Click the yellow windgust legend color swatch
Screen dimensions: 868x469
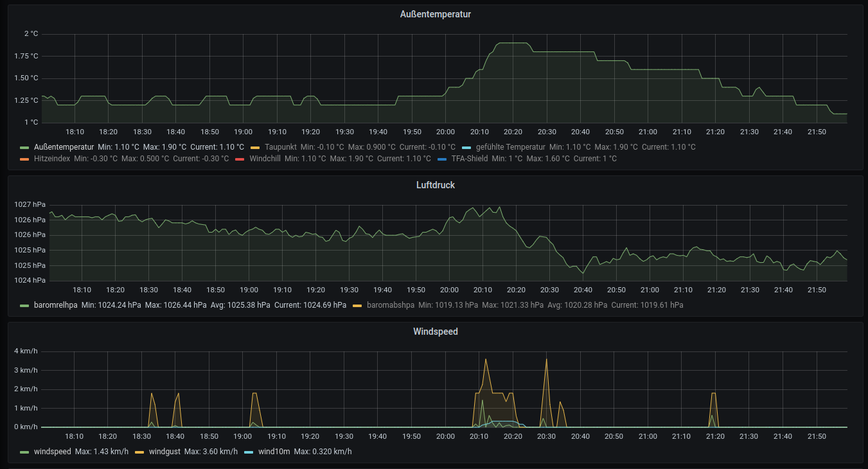coord(139,452)
